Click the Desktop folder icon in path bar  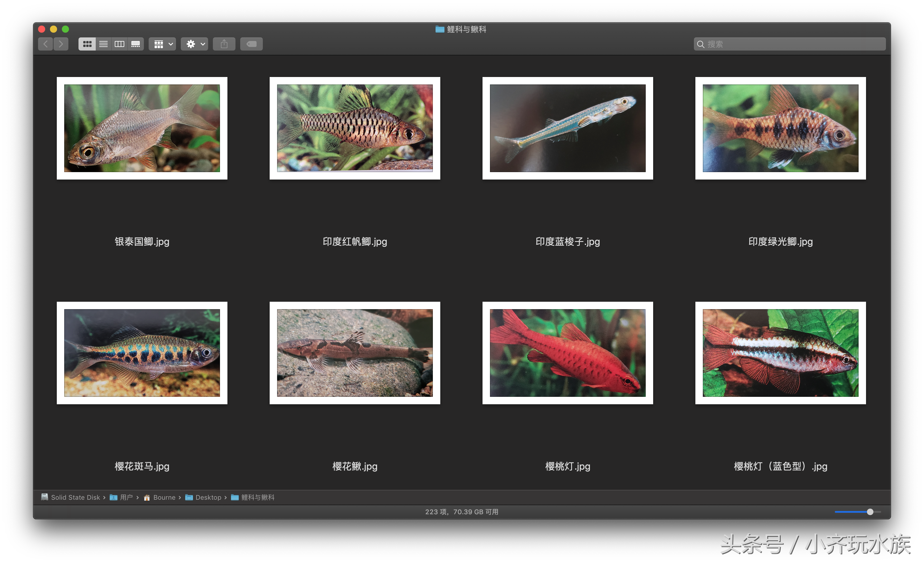coord(189,497)
